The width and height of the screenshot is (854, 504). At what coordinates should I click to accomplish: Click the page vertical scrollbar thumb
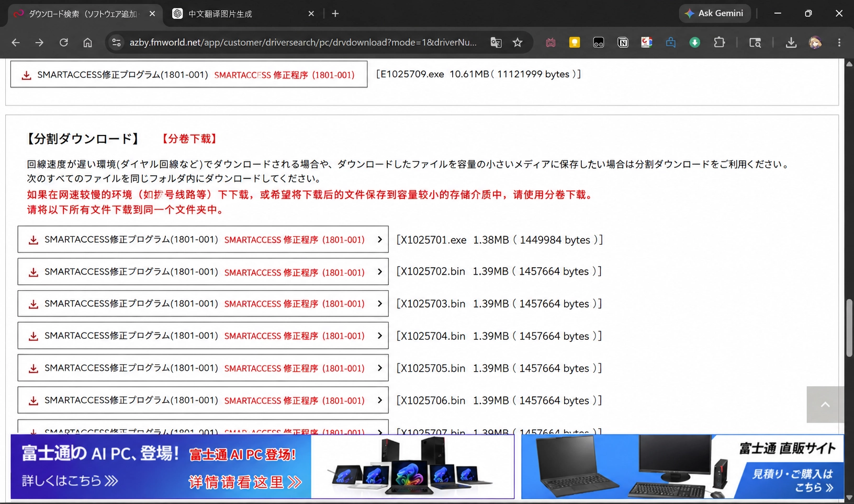point(849,328)
